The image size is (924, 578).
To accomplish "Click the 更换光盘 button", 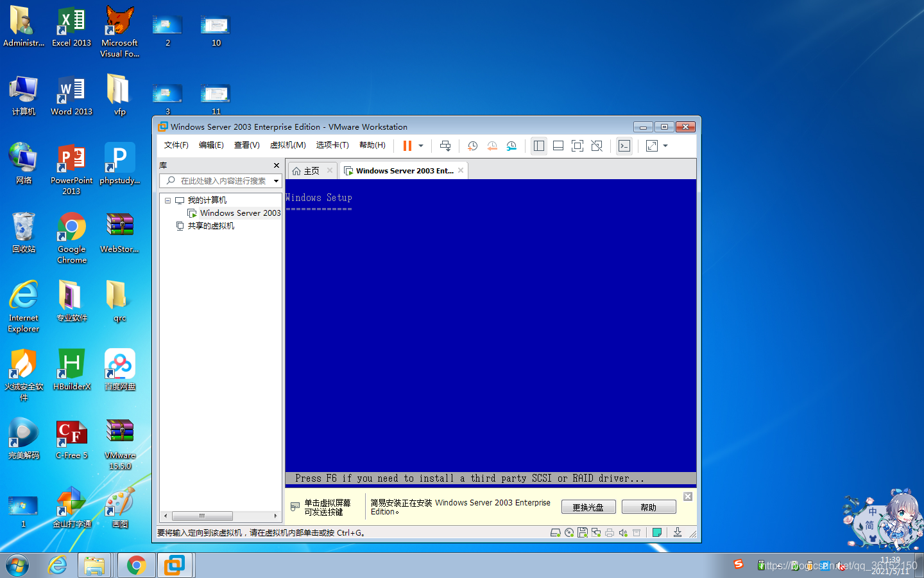I will coord(588,507).
